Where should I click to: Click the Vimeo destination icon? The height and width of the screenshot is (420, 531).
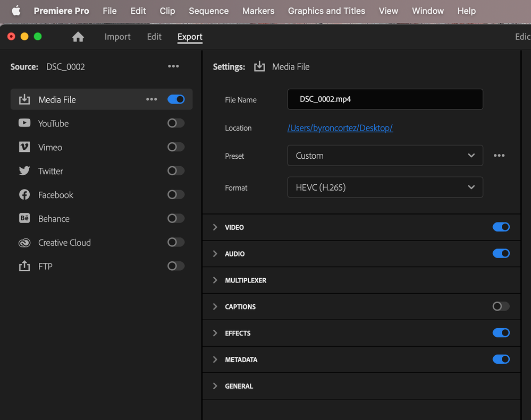pyautogui.click(x=24, y=147)
